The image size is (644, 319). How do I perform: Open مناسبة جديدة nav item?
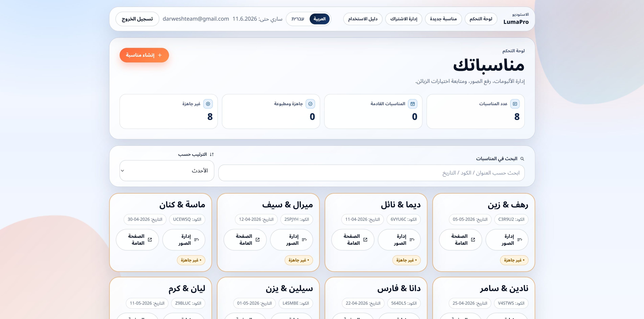pyautogui.click(x=443, y=19)
